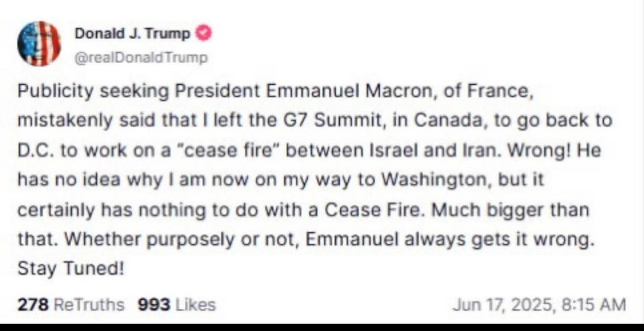View the 278 ReTruths count
The height and width of the screenshot is (331, 644).
[70, 305]
